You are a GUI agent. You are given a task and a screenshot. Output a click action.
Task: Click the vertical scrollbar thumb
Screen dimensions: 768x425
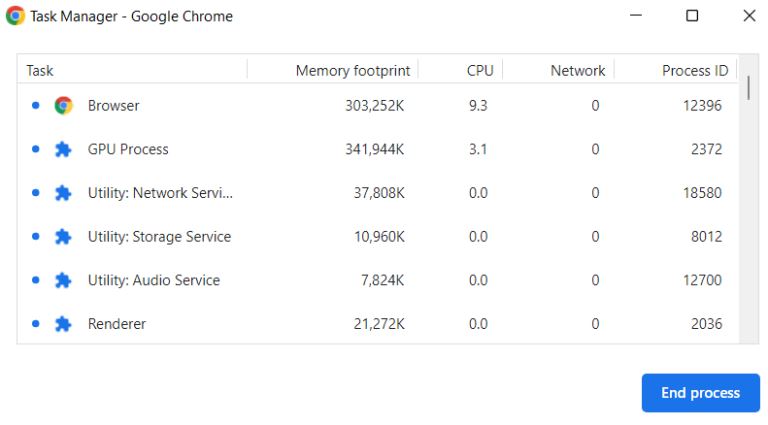(x=748, y=88)
